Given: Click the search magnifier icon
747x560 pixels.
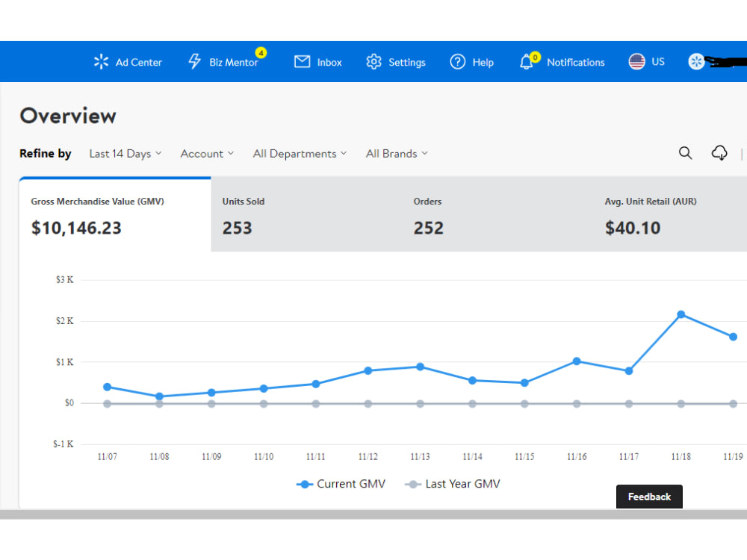Looking at the screenshot, I should (685, 153).
